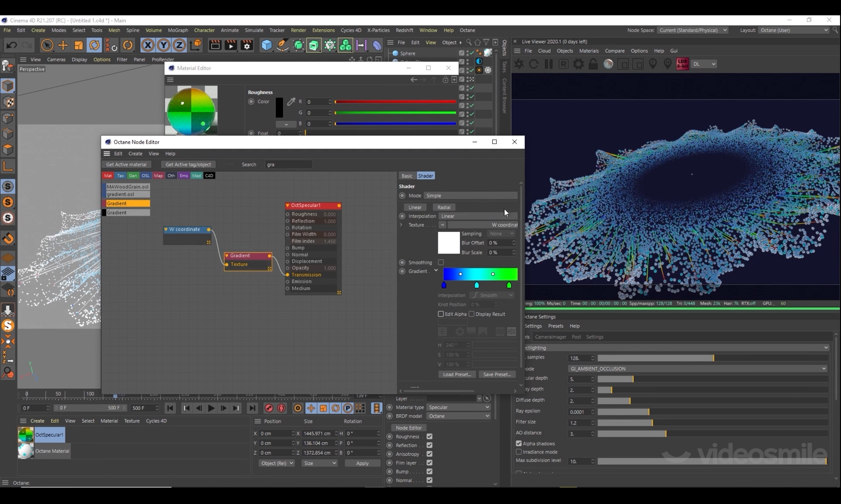Open GI_AMBIENT_OCCLUSION mode dropdown

click(697, 369)
